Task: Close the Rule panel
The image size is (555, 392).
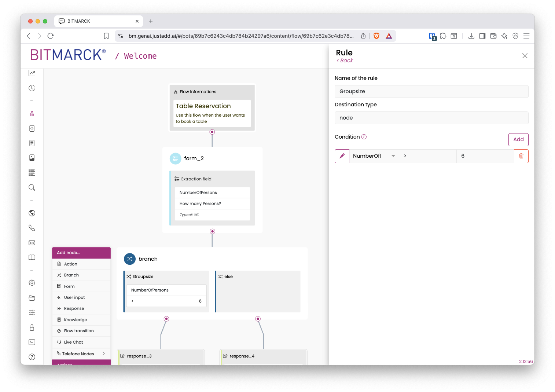Action: [525, 56]
